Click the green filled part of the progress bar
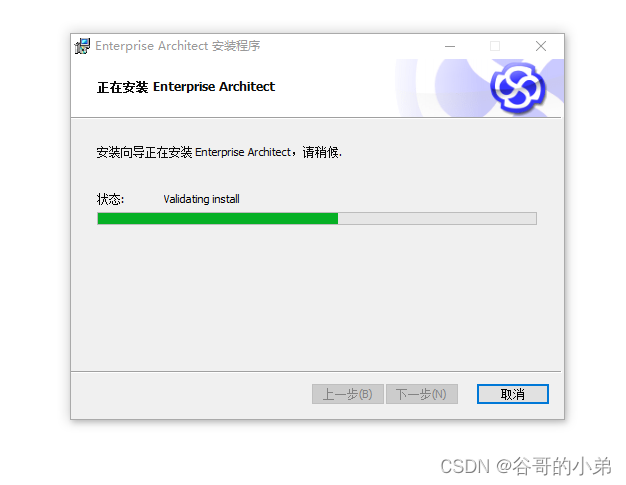Viewport: 626px width, 485px height. pyautogui.click(x=218, y=218)
